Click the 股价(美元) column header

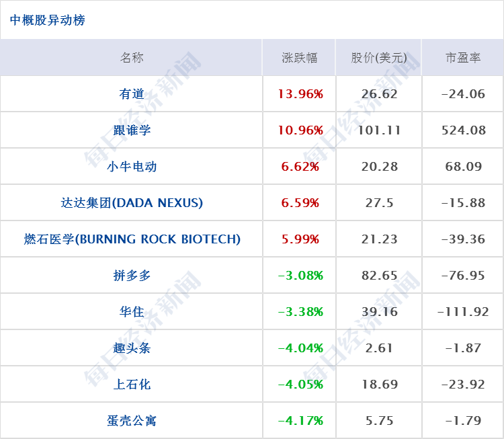pos(379,58)
